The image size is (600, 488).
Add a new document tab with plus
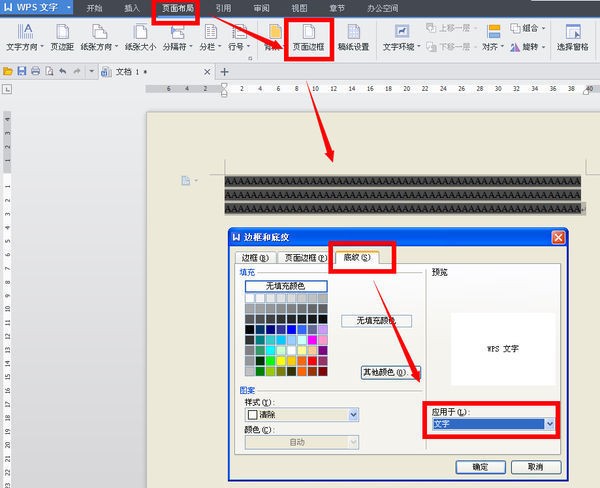(x=225, y=72)
